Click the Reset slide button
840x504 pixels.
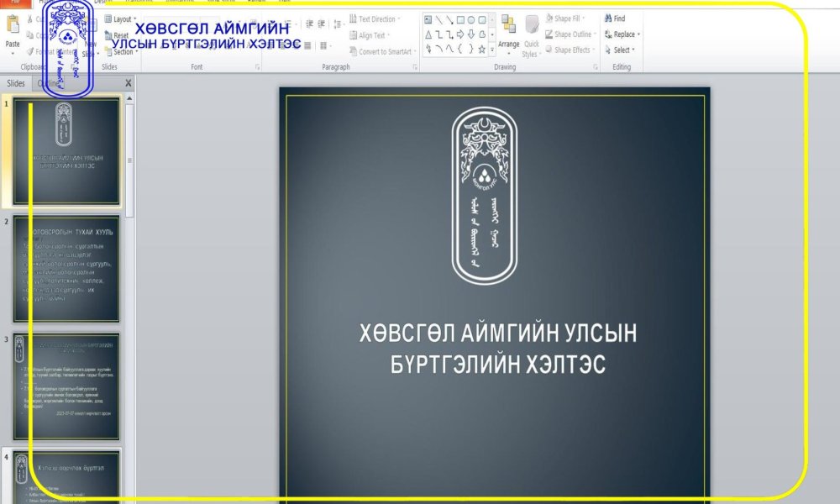pyautogui.click(x=117, y=35)
